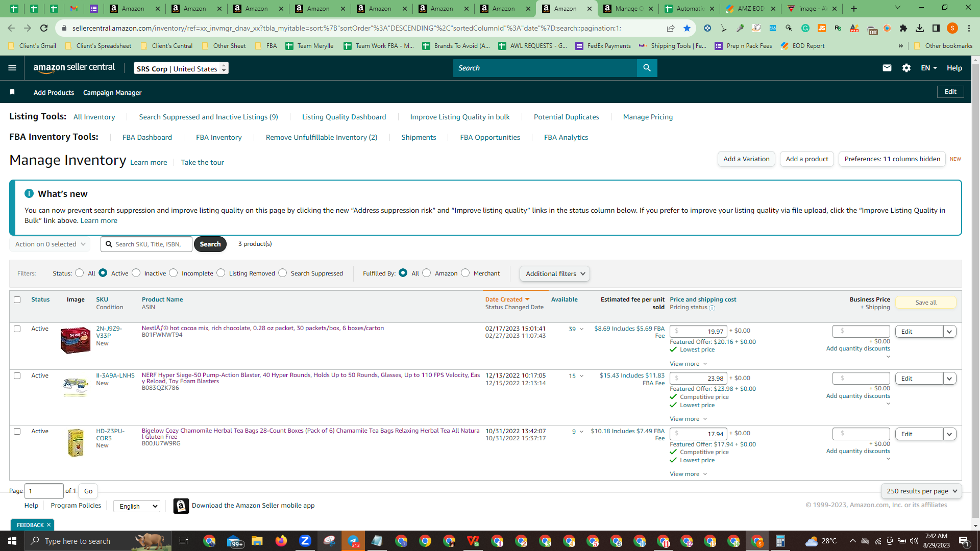Click the Save all button

point(926,303)
